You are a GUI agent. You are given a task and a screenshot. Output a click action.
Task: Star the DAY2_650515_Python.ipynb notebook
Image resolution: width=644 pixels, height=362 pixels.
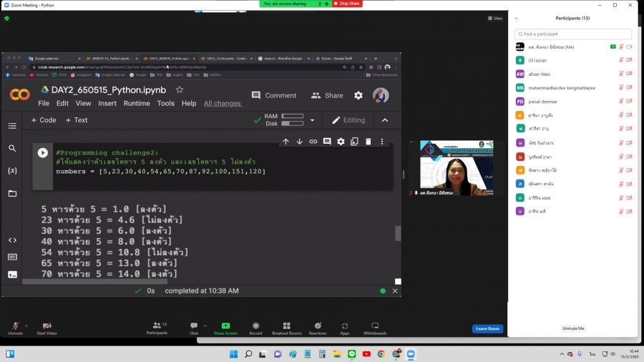pos(180,89)
